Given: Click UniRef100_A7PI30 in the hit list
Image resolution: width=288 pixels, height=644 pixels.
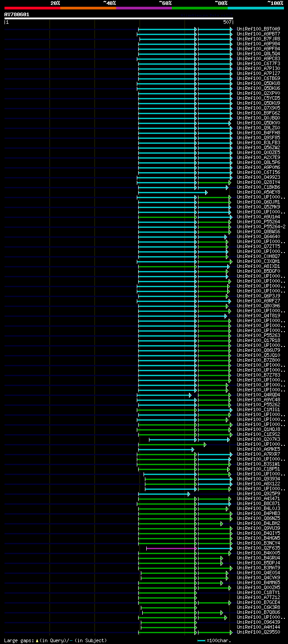Looking at the screenshot, I should [x=258, y=69].
